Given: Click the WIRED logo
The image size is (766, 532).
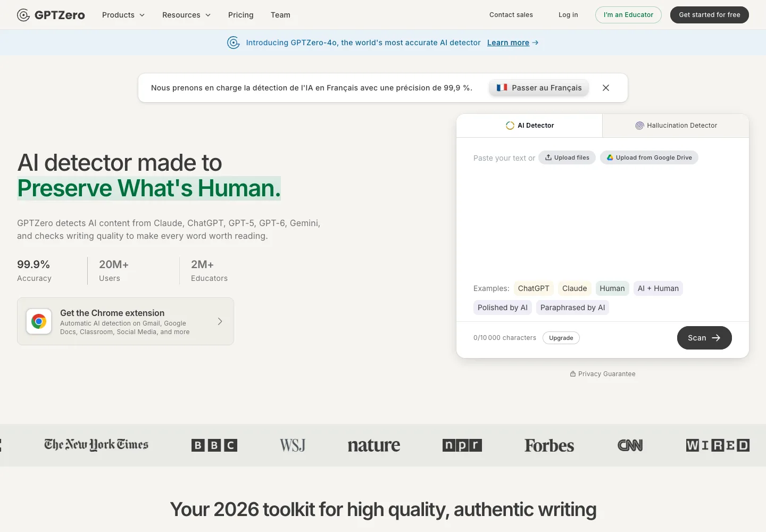Looking at the screenshot, I should 718,445.
